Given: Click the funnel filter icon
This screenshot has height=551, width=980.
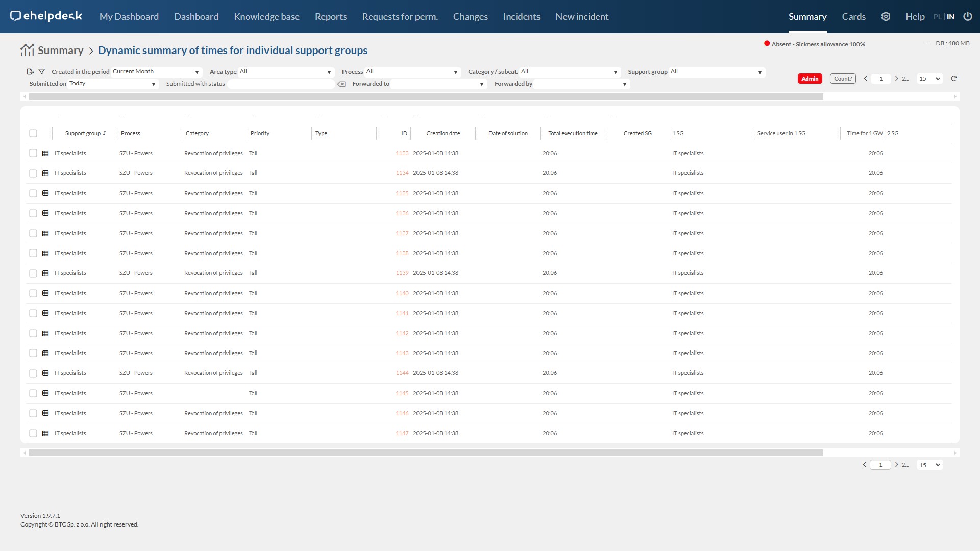Looking at the screenshot, I should pyautogui.click(x=42, y=72).
